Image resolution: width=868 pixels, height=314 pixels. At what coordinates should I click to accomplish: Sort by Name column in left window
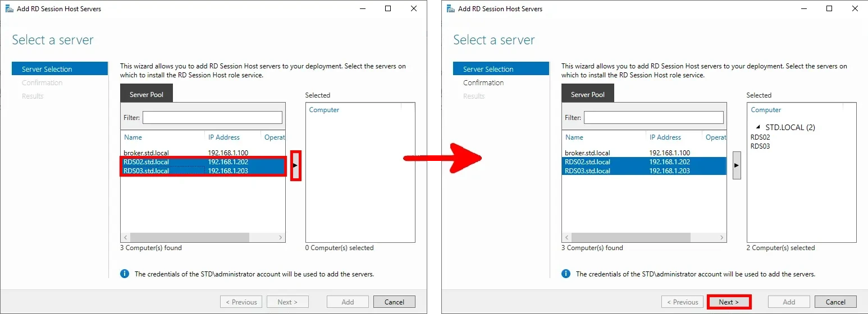[133, 137]
